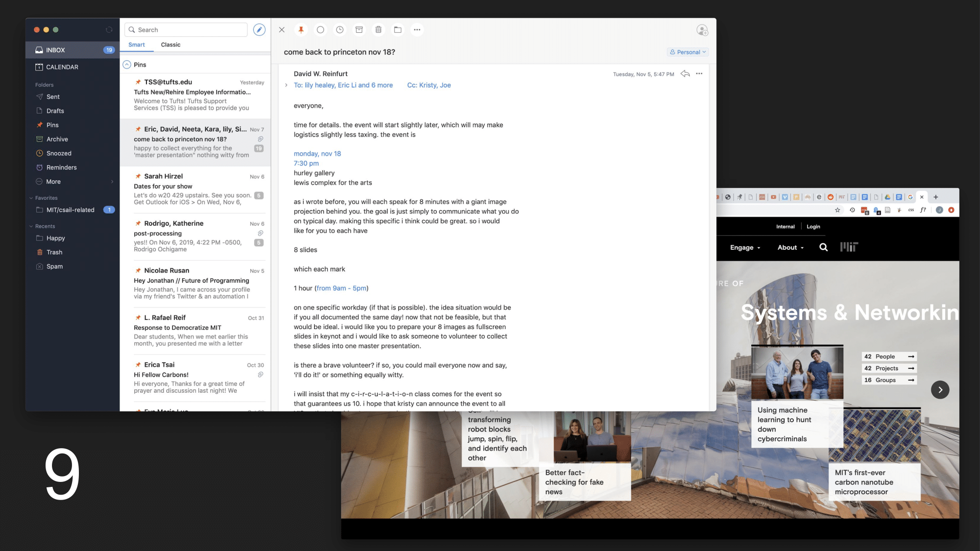980x551 pixels.
Task: Click Internal link on MIT website
Action: tap(785, 227)
